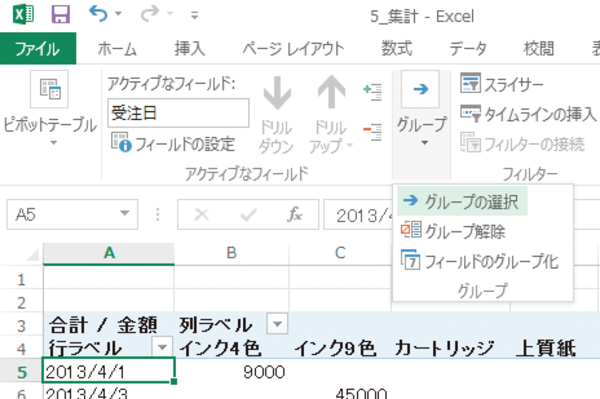Open the ページ レイアウト tab

point(293,49)
